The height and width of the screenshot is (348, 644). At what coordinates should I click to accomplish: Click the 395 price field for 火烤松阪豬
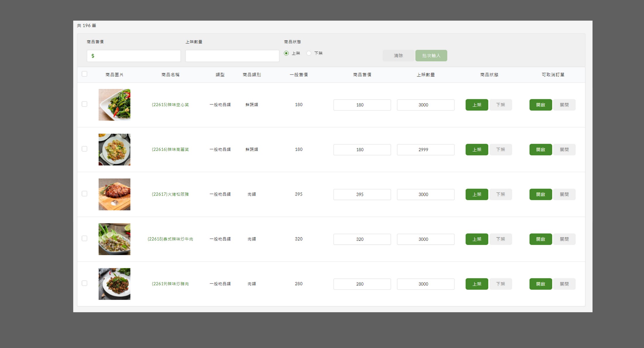tap(362, 194)
